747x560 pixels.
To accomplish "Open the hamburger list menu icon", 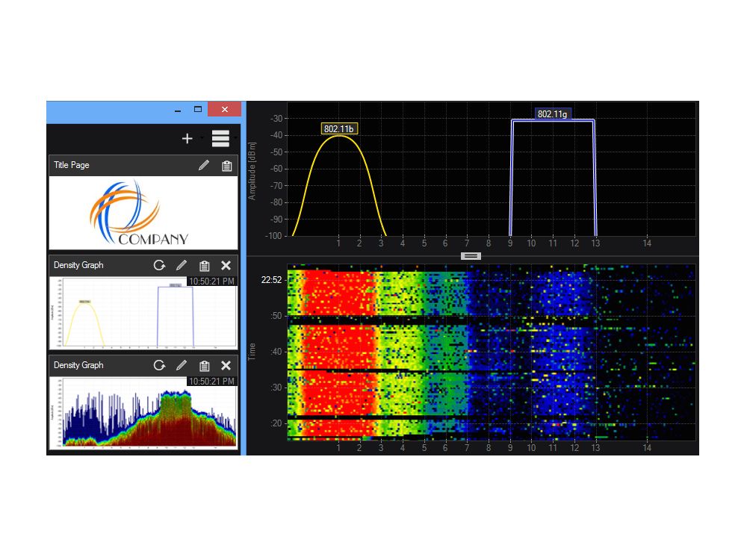I will 220,139.
